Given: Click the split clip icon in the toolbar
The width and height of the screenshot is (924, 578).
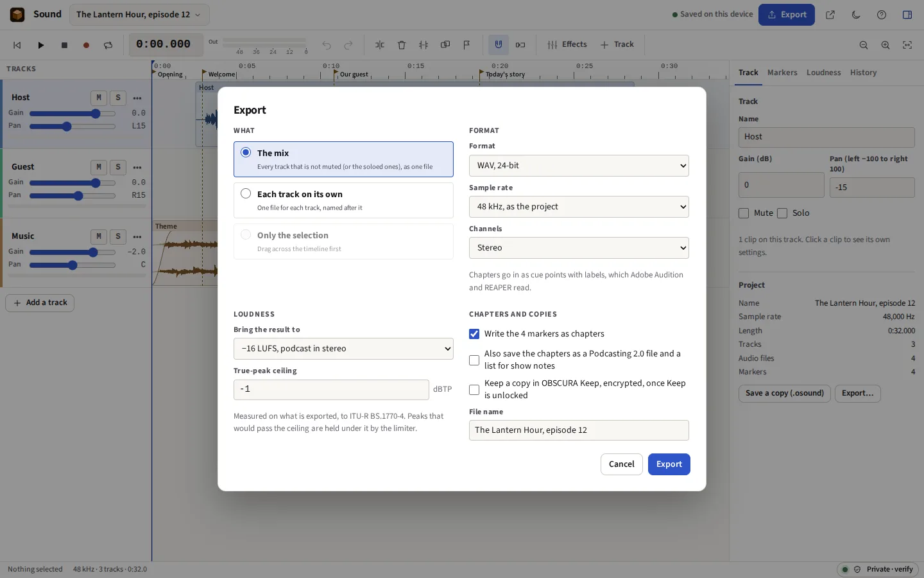Looking at the screenshot, I should click(x=380, y=45).
